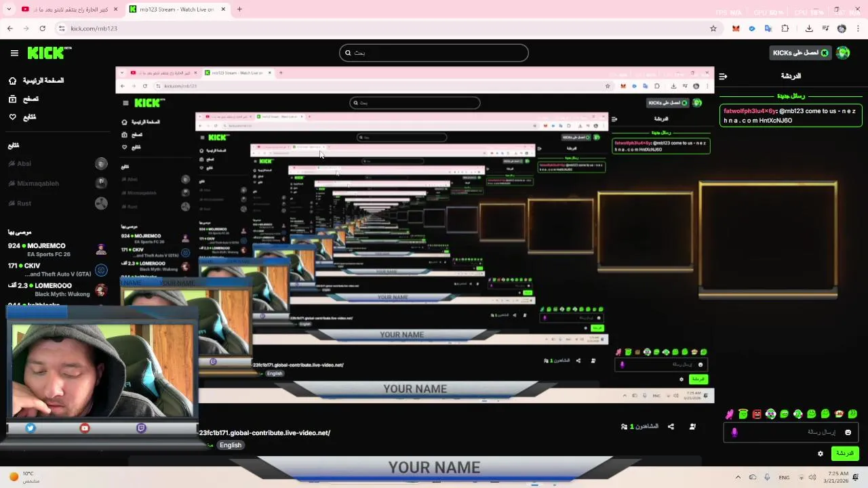Click the stream title 23fc1b171.global-contribute.live-video.net

click(x=264, y=433)
